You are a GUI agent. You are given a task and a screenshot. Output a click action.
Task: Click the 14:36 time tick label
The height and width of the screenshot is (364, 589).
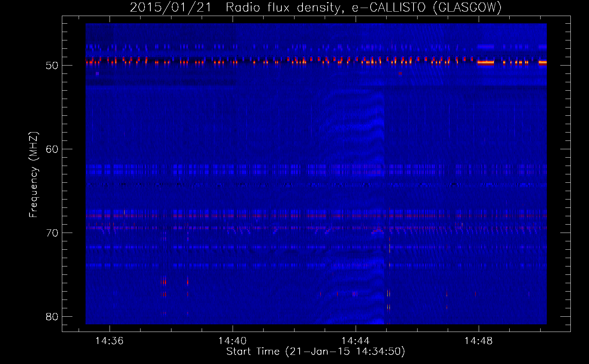(x=109, y=341)
